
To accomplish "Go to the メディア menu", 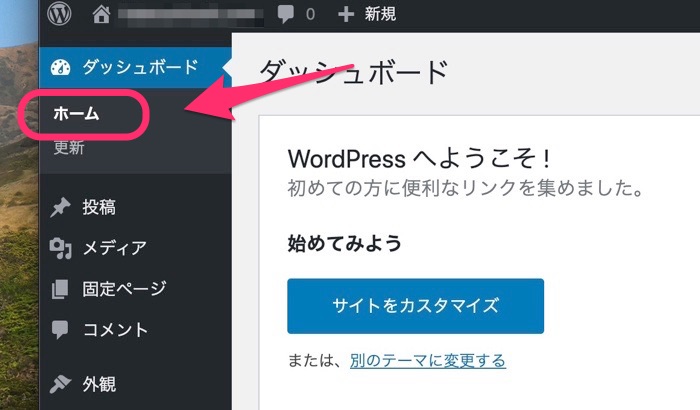I will (115, 248).
